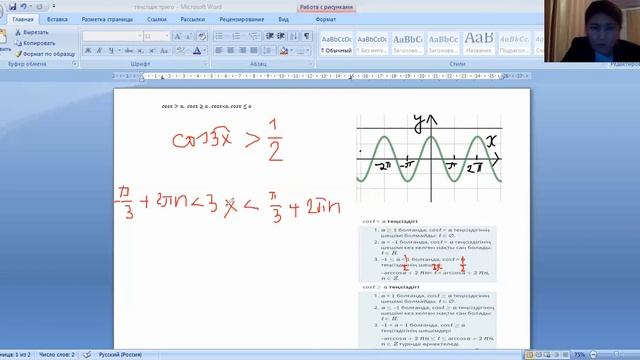Justify text alignment
This screenshot has width=640, height=360.
pyautogui.click(x=254, y=51)
